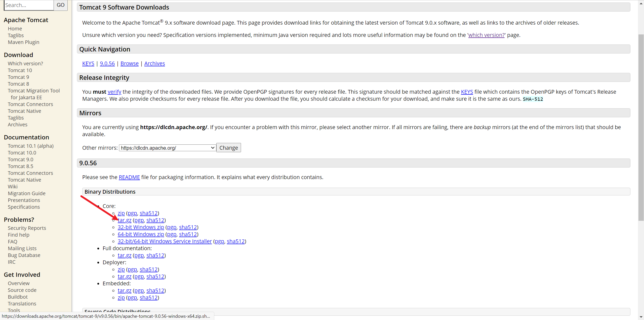
Task: Open Tomcat Native under Download
Action: [x=24, y=111]
